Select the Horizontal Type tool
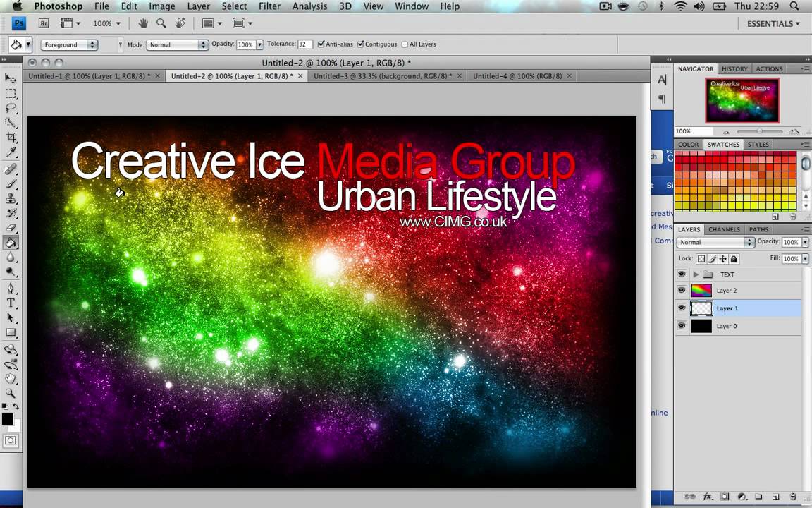 click(x=10, y=303)
